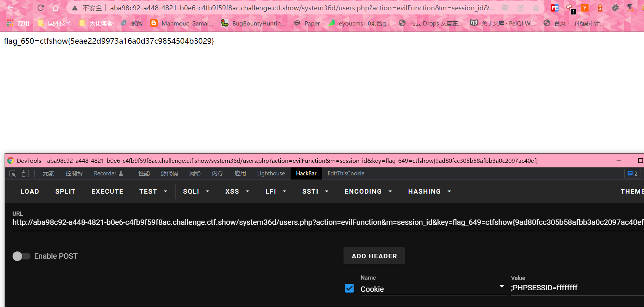The height and width of the screenshot is (307, 644).
Task: Open the PeiQi wiki bookmark
Action: pyautogui.click(x=503, y=23)
